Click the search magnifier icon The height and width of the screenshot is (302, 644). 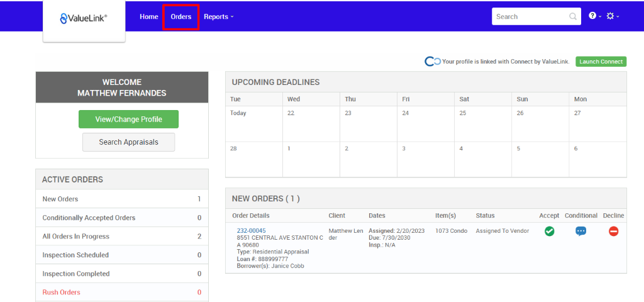pos(572,17)
